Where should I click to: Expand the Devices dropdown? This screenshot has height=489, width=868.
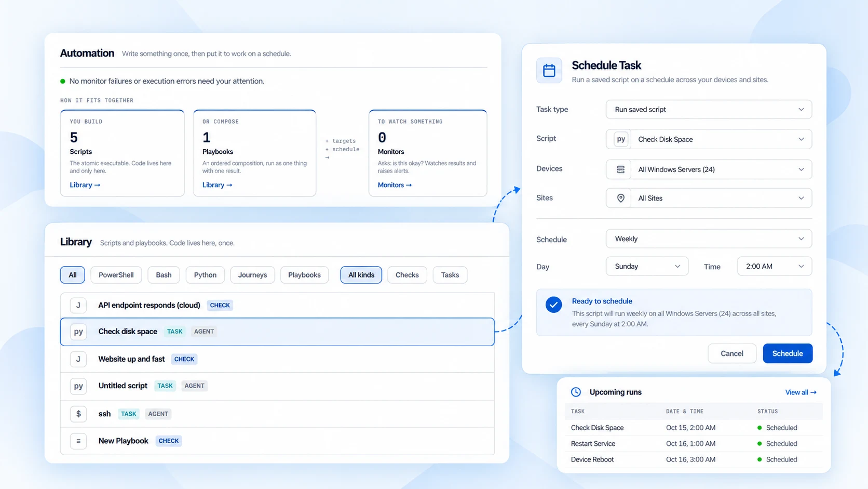(709, 169)
